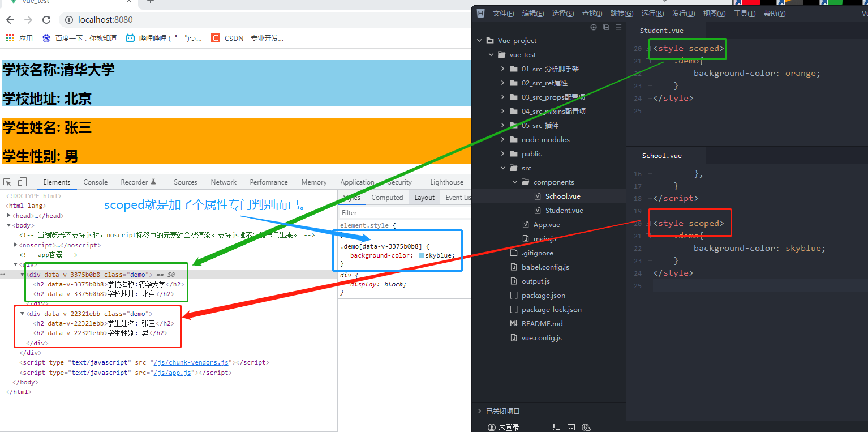Click the locate-file target icon in project panel
The height and width of the screenshot is (432, 868).
[x=594, y=27]
